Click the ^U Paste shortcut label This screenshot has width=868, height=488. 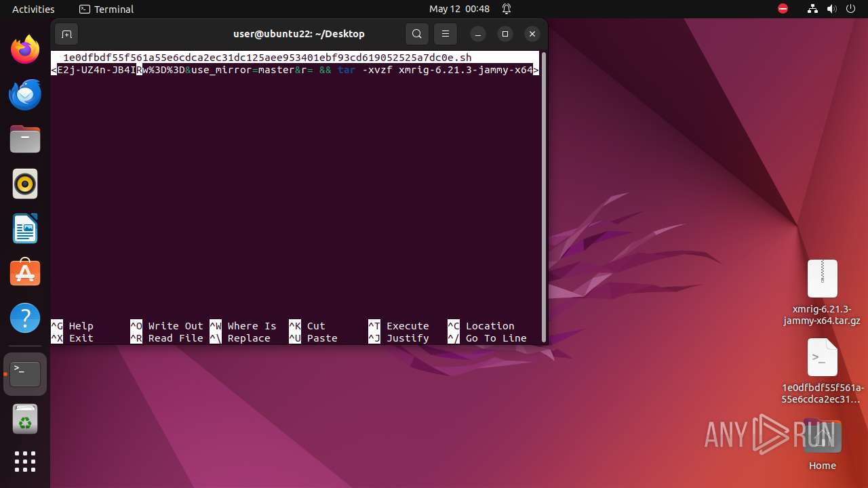[313, 338]
